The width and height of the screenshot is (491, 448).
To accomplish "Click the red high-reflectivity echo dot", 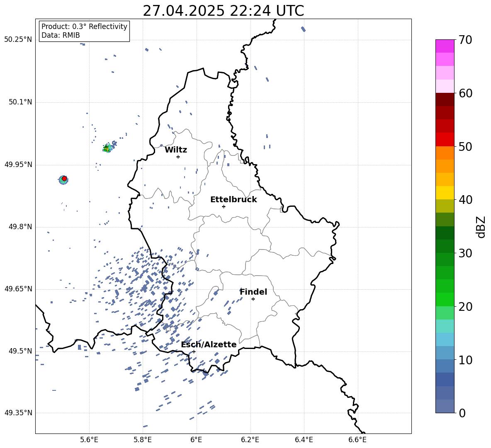I will [x=64, y=179].
